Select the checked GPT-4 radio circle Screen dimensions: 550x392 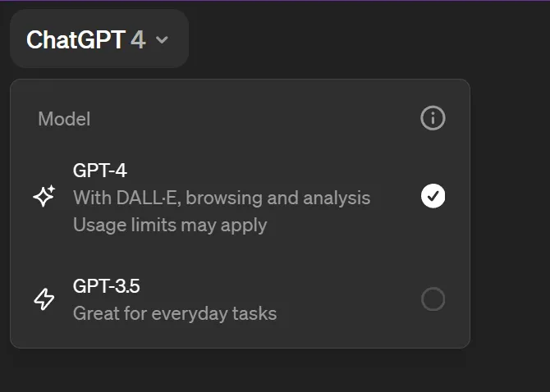[x=433, y=196]
